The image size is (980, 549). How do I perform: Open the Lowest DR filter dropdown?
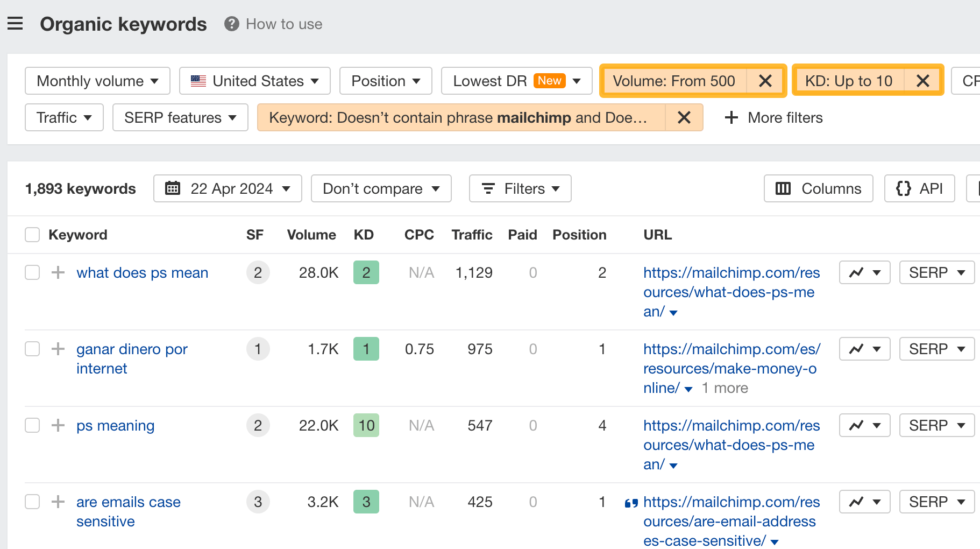[516, 81]
